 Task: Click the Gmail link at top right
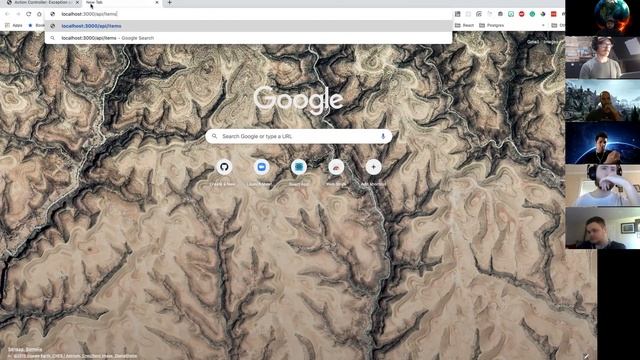coord(533,42)
